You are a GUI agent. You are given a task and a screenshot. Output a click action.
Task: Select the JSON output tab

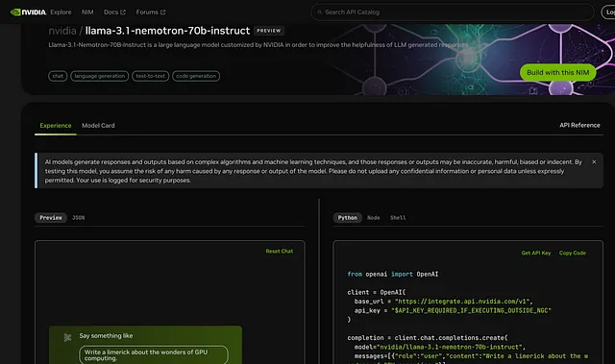(79, 217)
